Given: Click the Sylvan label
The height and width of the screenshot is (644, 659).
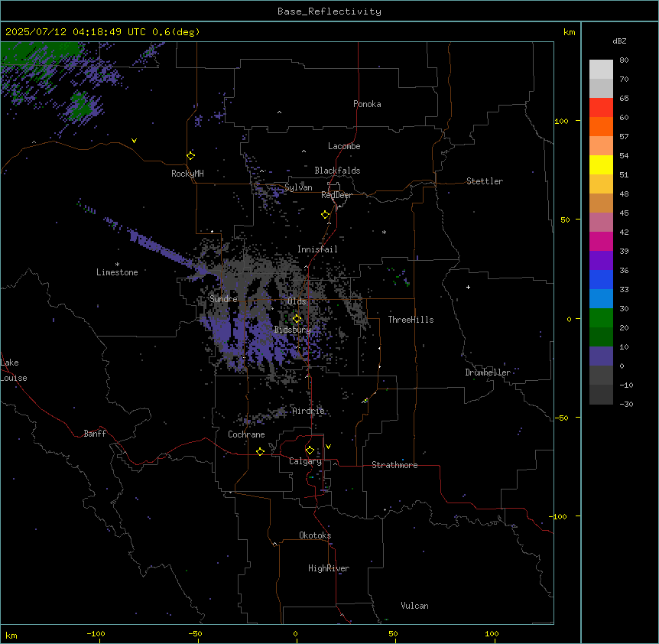Looking at the screenshot, I should (298, 187).
